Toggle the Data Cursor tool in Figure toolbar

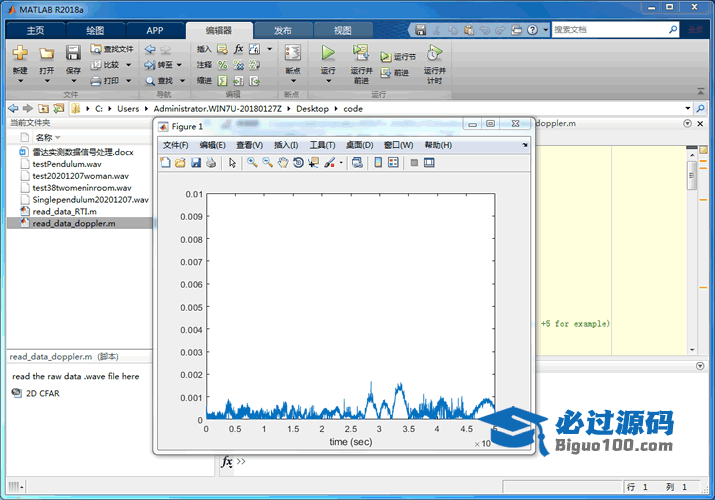313,162
